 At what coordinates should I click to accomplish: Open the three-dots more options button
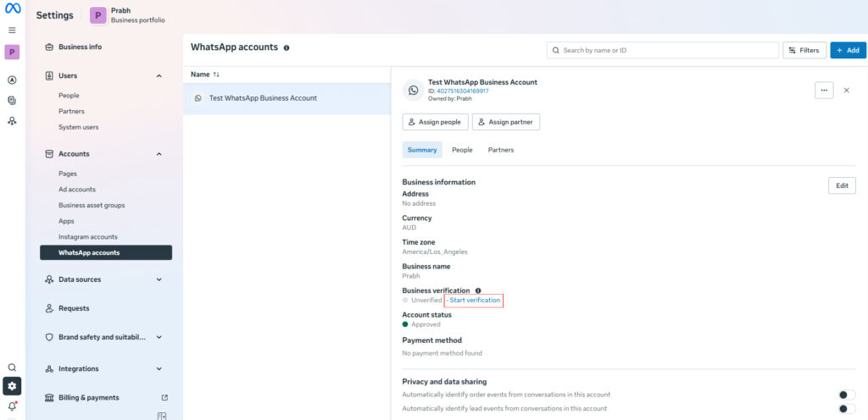click(824, 90)
